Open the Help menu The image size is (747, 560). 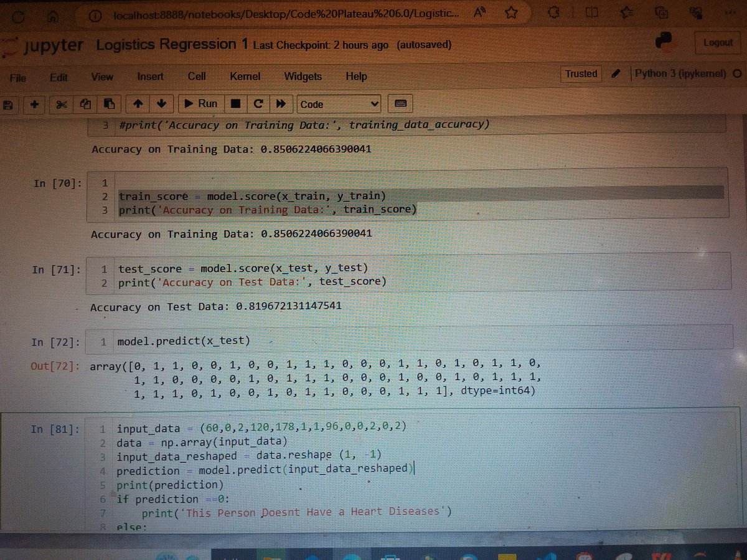356,77
